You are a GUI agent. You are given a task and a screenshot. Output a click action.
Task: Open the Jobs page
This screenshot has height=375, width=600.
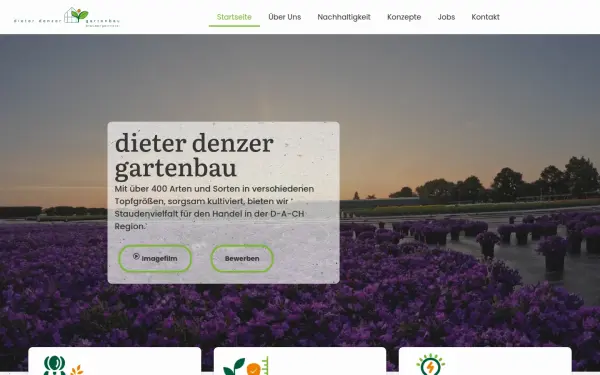pyautogui.click(x=446, y=17)
